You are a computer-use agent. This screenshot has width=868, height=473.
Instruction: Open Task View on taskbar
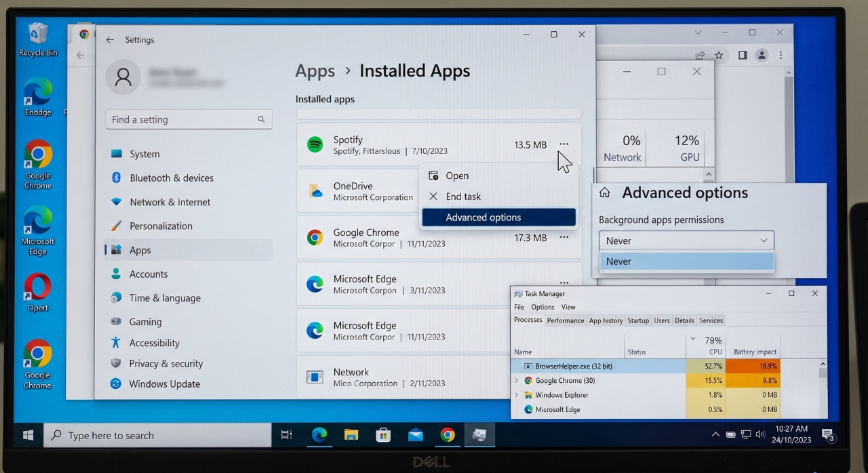pos(287,435)
